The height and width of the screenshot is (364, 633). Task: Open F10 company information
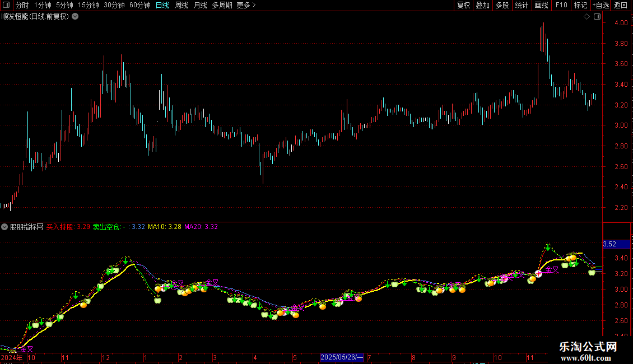[561, 5]
